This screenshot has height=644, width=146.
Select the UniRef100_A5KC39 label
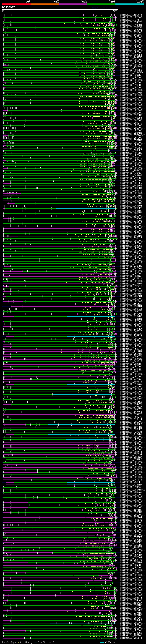(131, 417)
